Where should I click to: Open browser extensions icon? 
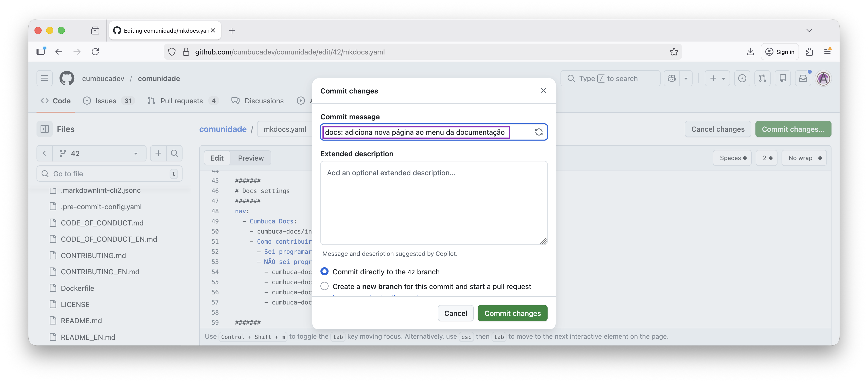(x=809, y=51)
